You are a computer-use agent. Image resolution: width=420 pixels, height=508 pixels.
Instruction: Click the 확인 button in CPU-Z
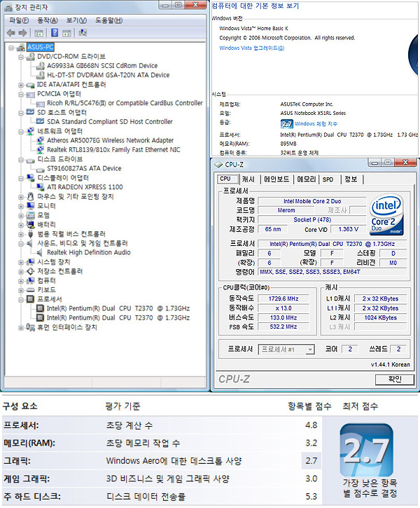pos(395,379)
